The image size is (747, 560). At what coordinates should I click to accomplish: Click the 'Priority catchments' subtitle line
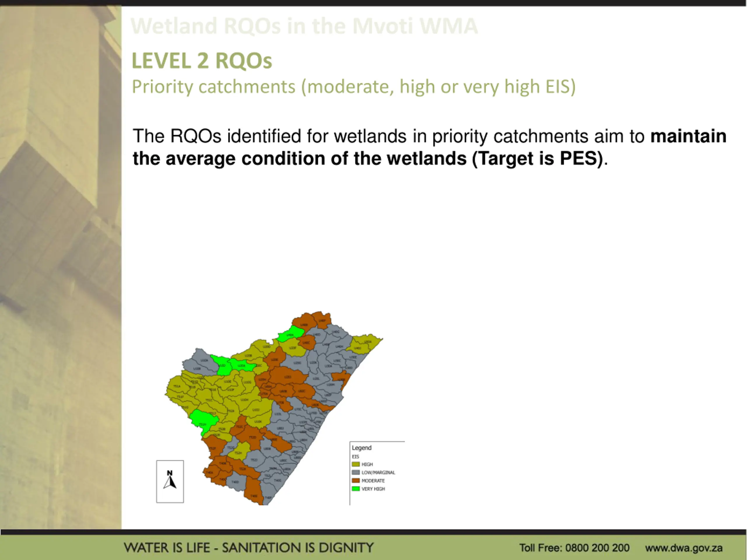click(354, 87)
